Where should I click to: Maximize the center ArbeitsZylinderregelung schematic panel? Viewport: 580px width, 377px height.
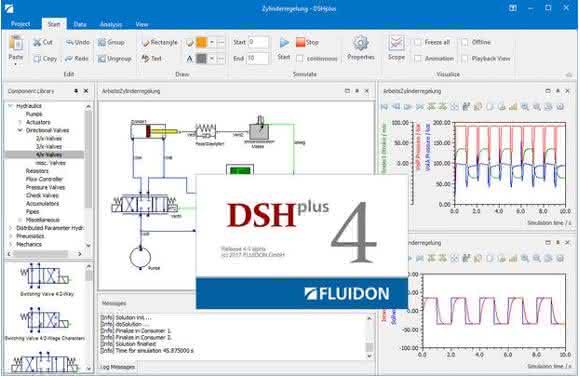coord(347,91)
